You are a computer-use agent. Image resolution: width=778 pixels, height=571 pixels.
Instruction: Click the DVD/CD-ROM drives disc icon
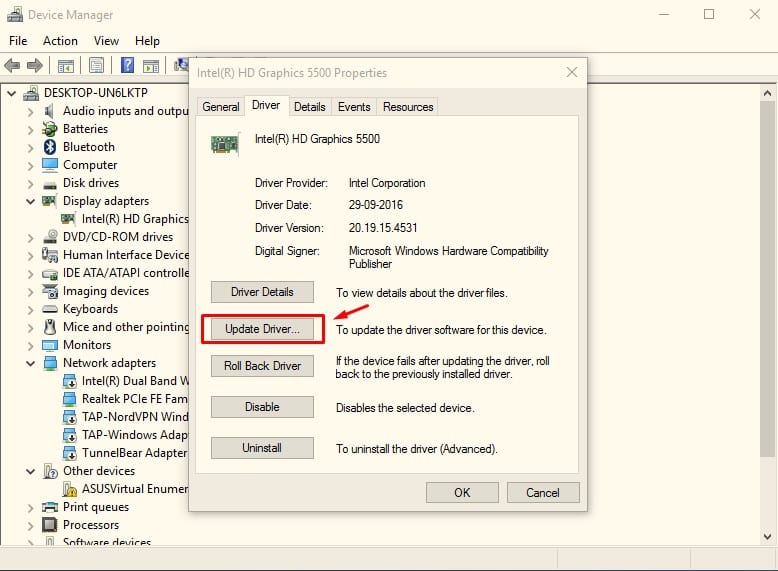tap(50, 237)
